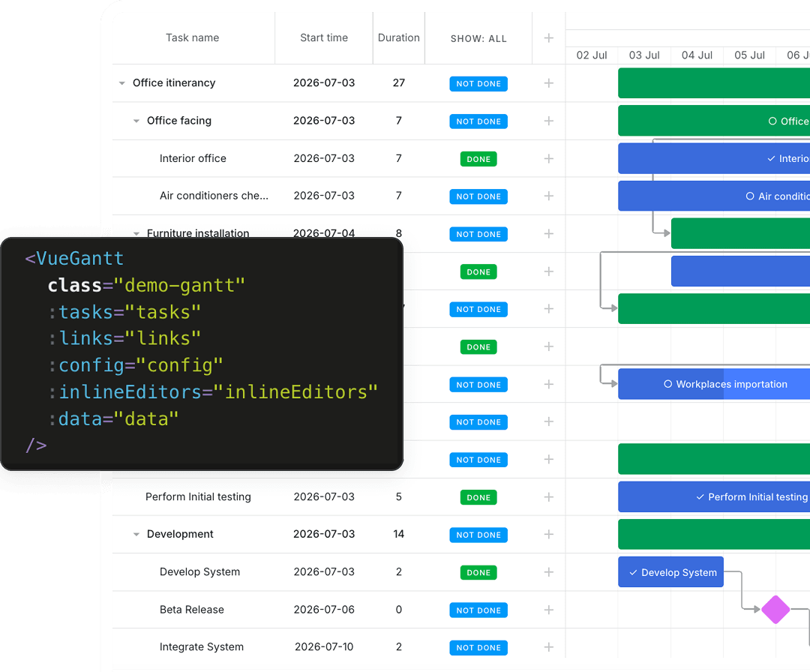810x672 pixels.
Task: Collapse the Office itinerancy task group
Action: pyautogui.click(x=122, y=83)
